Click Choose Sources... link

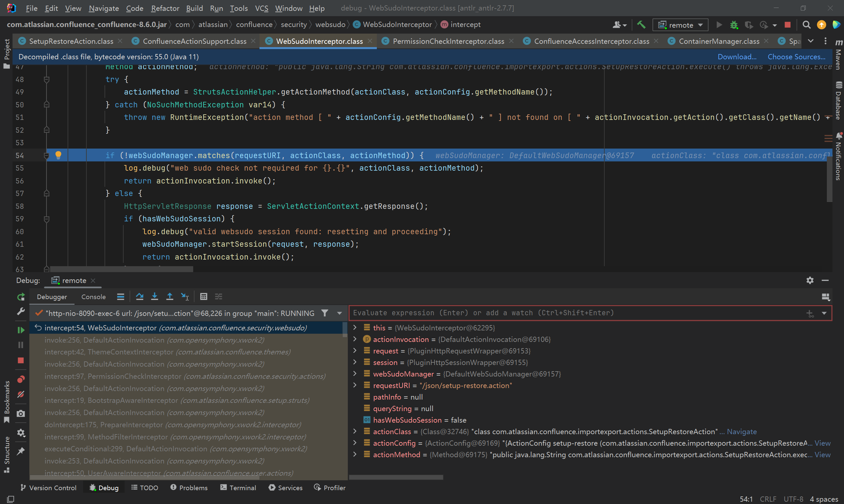[797, 57]
